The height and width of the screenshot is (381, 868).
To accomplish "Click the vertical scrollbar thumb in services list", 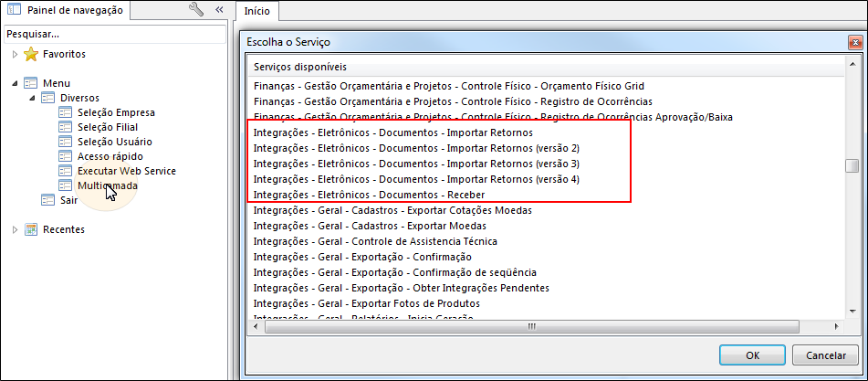I will (852, 165).
